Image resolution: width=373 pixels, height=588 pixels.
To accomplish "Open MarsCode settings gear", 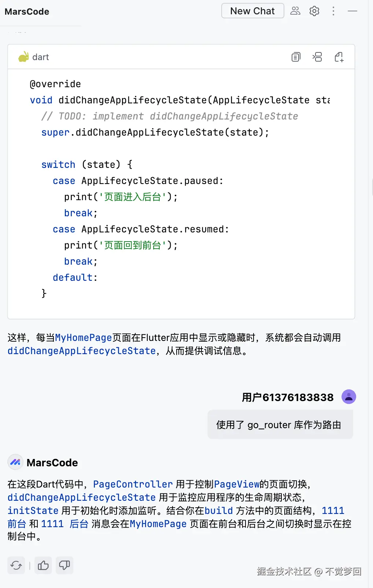I will coord(314,11).
